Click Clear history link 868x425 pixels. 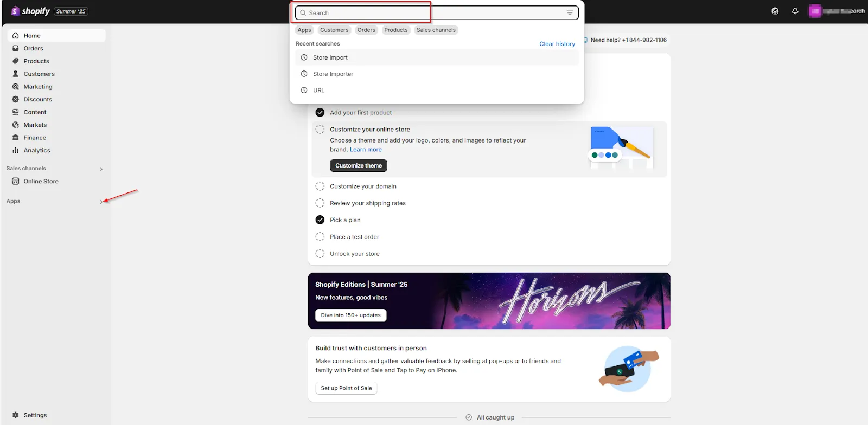click(x=557, y=44)
